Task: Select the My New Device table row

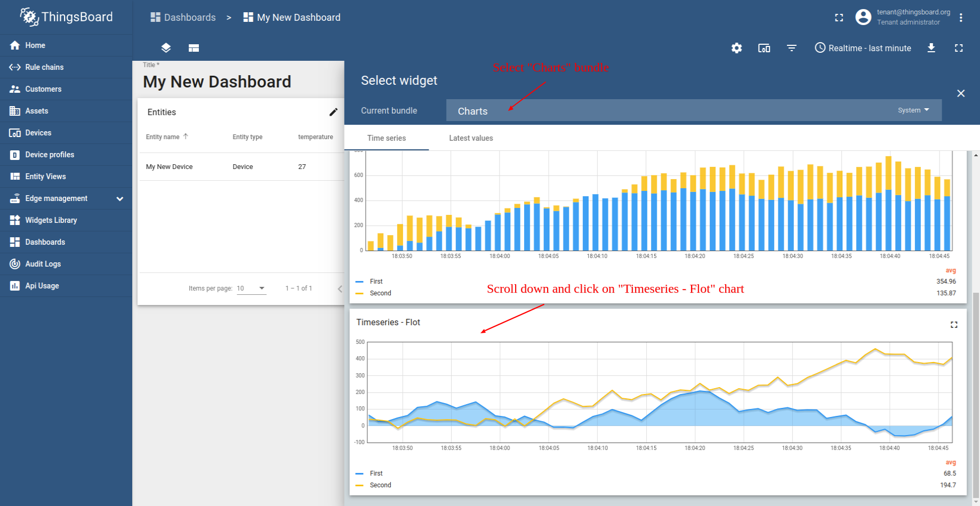Action: [242, 167]
